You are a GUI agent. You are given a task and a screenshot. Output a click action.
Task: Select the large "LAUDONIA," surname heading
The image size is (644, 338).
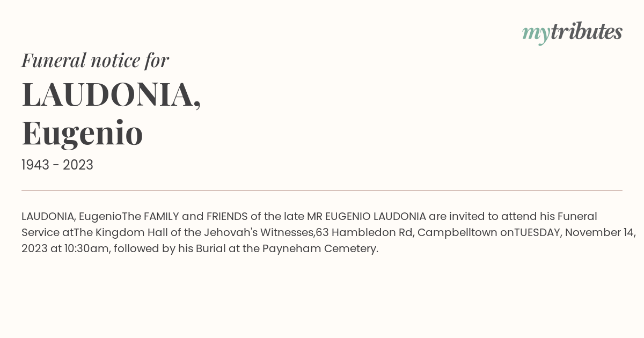[x=111, y=95]
